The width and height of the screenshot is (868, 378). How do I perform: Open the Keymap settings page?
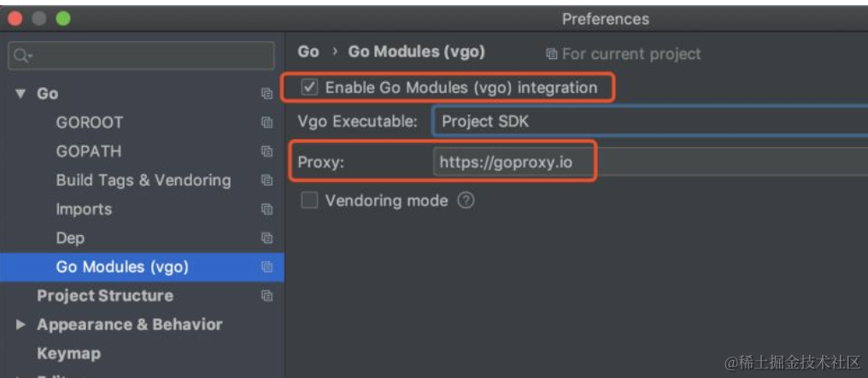pos(68,353)
